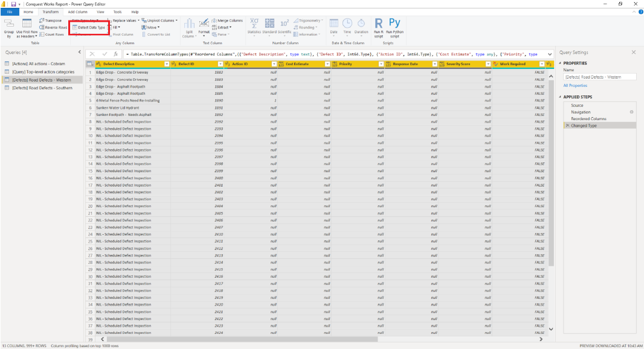
Task: Open the Replace Values tool
Action: 124,21
